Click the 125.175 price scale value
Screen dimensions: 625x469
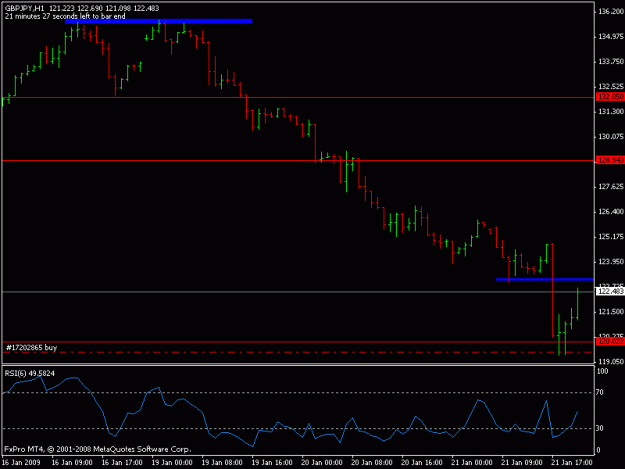pyautogui.click(x=611, y=237)
